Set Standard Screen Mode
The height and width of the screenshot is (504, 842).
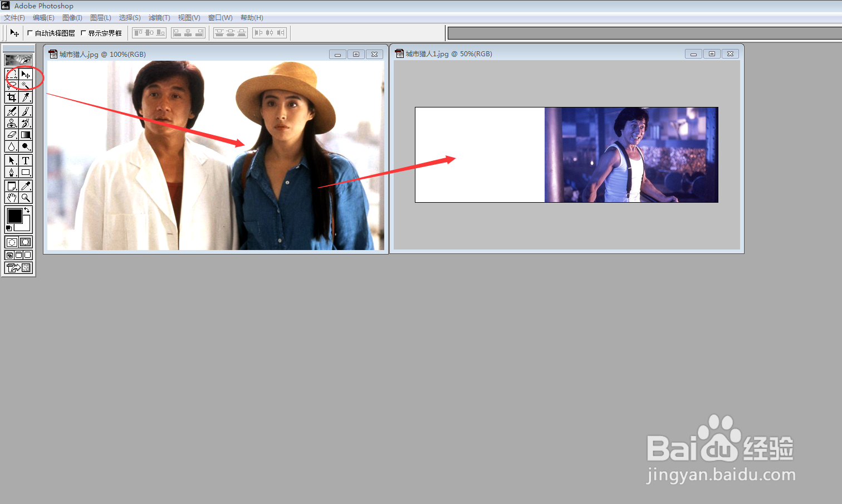pos(9,255)
